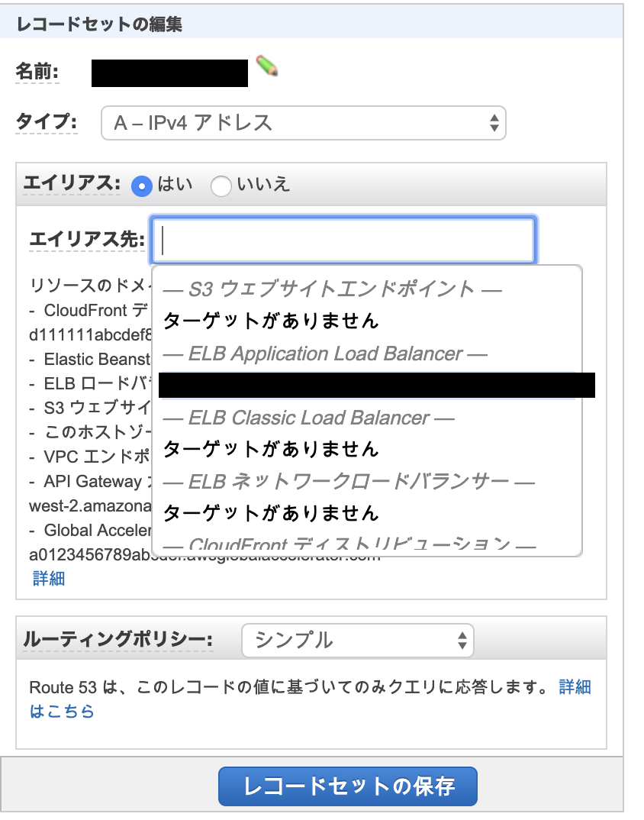Click the dashed エイリアス先 label for help

(89, 237)
